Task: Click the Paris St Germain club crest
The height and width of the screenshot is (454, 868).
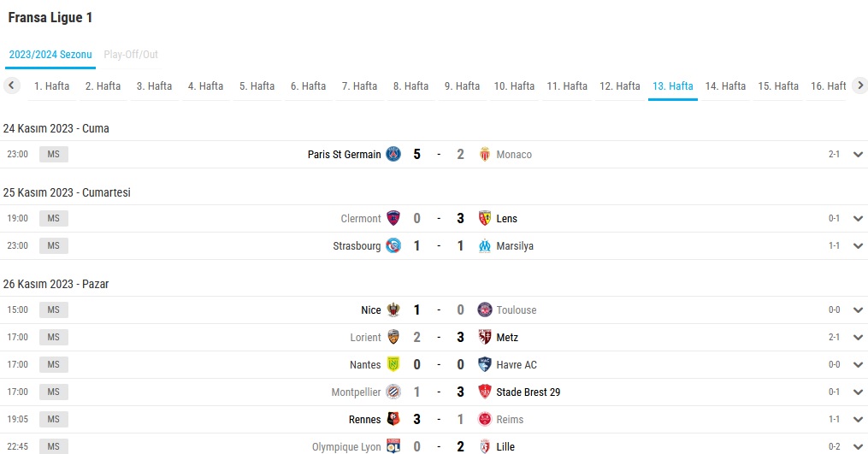Action: (393, 154)
